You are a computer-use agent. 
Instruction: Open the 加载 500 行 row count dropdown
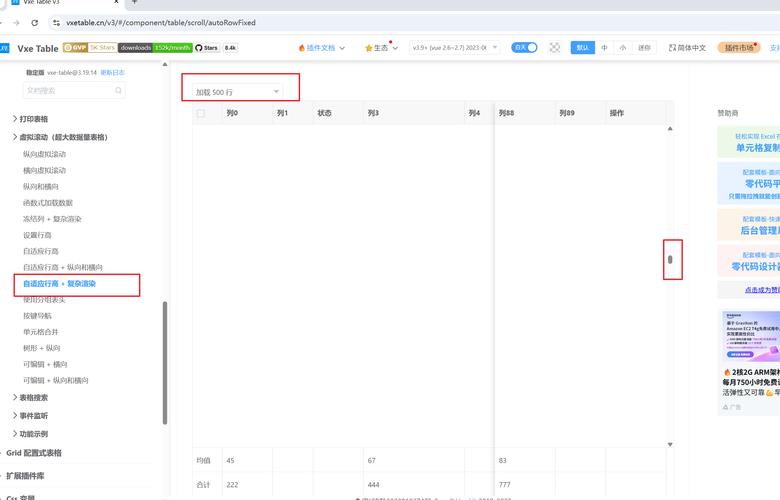pos(239,92)
